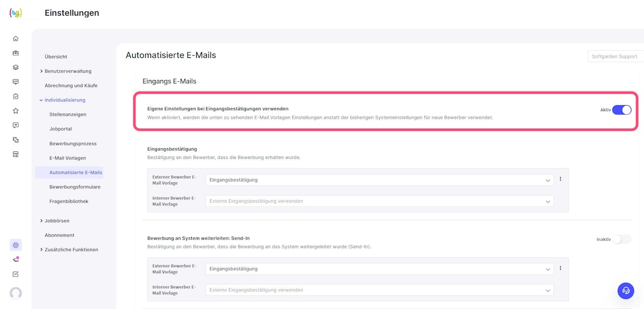
Task: Open Eingangsbestätigung Externer Bewerber template dropdown
Action: click(379, 180)
